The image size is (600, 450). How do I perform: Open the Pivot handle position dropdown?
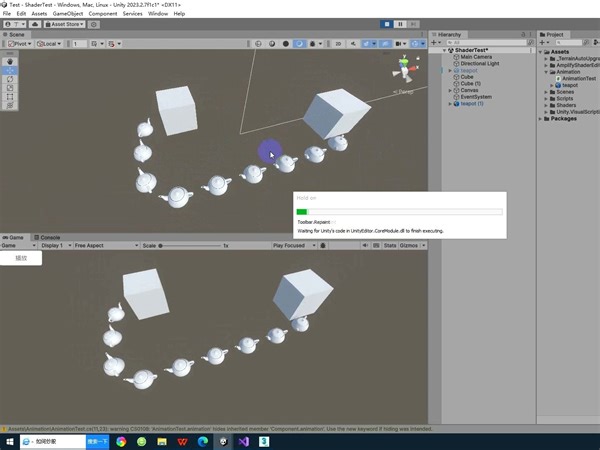tap(20, 44)
